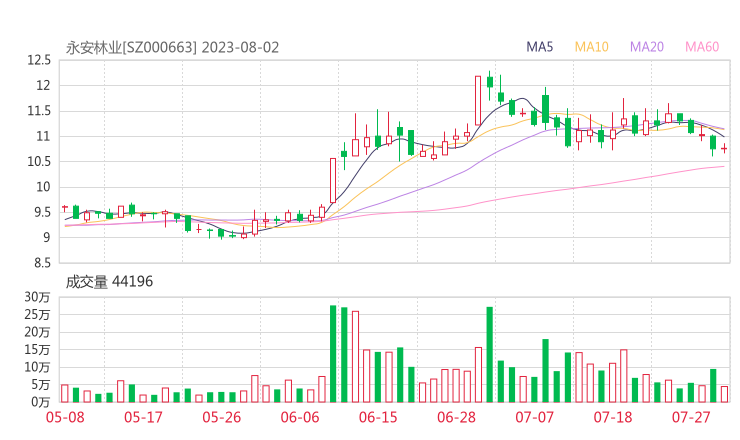Click the 20万 volume axis label
The image size is (740, 440).
point(37,332)
